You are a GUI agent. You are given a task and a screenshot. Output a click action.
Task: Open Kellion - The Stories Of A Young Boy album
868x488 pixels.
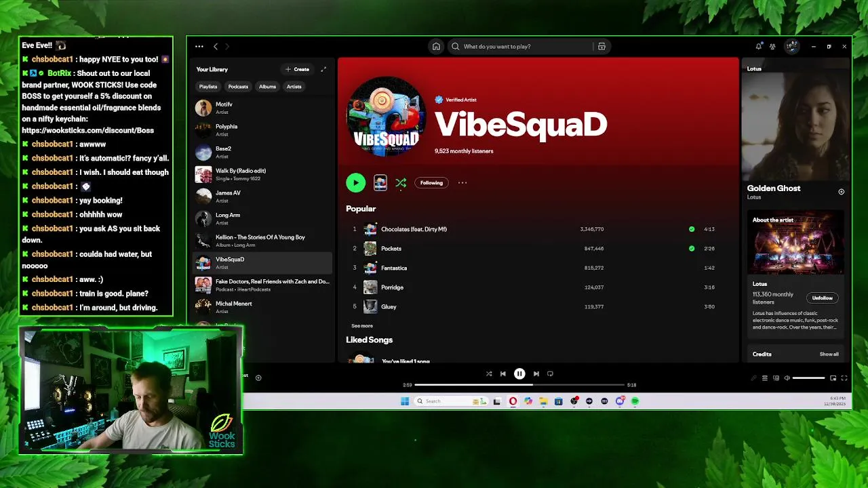coord(262,241)
